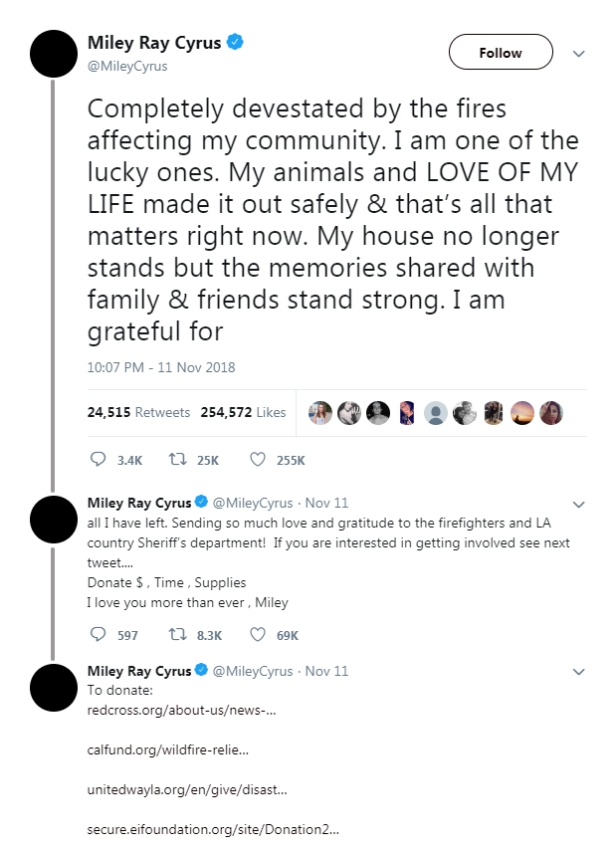Click the rightmost liker avatar thumbnail
Screen dimensions: 616x851
[551, 412]
